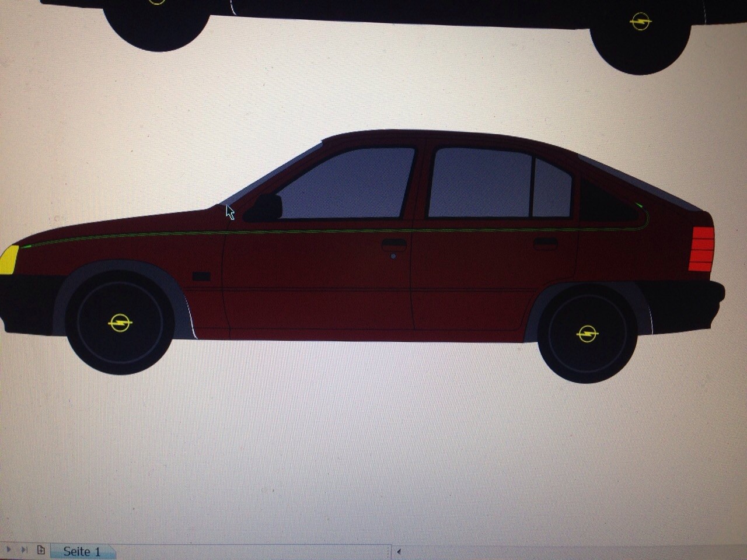
Task: Select the Opel logo on the front wheel
Action: click(x=120, y=322)
